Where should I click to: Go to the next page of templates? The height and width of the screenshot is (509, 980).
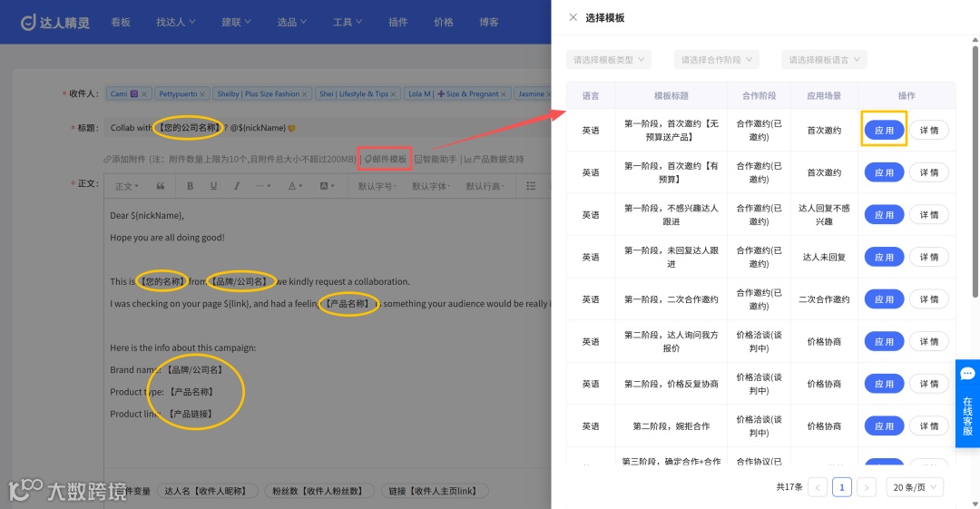tap(867, 487)
